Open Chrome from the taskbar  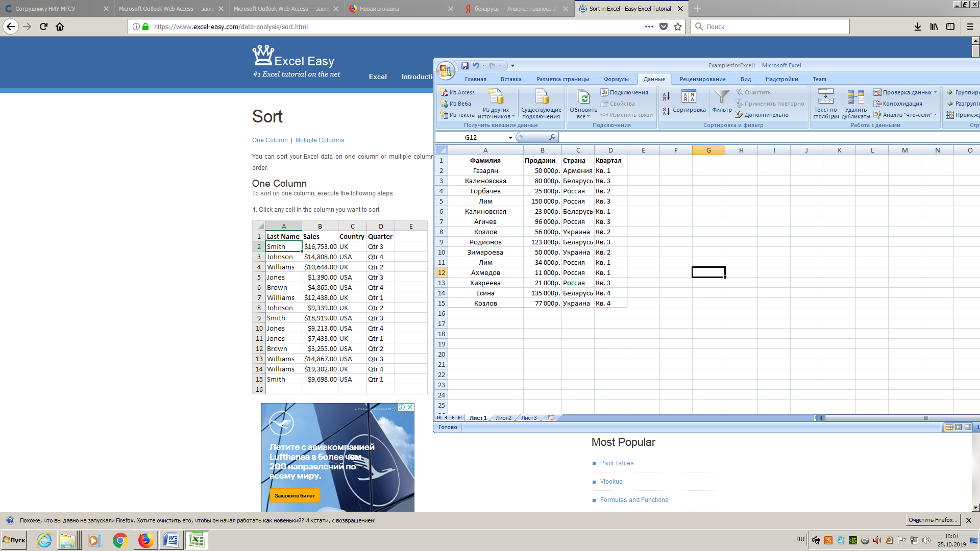(x=120, y=540)
